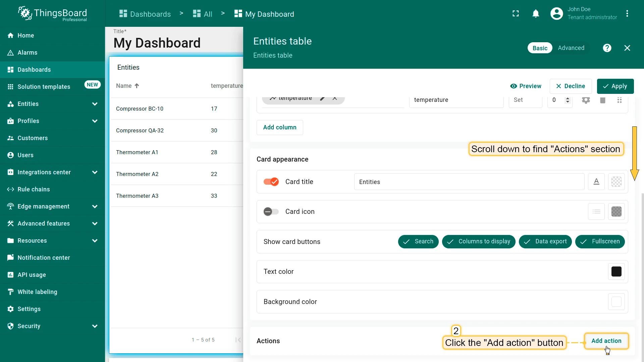Enable the Card icon toggle
Viewport: 644px width, 362px height.
tap(271, 212)
